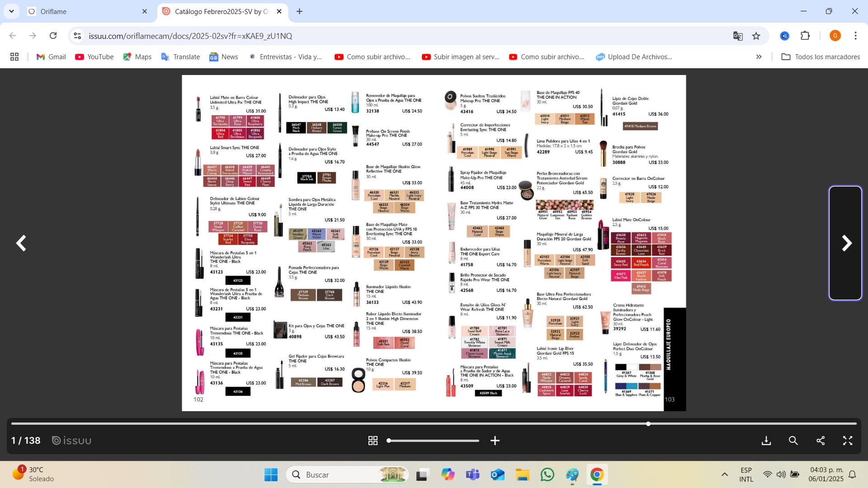The image size is (868, 488).
Task: Open the News bookmark
Action: (224, 56)
